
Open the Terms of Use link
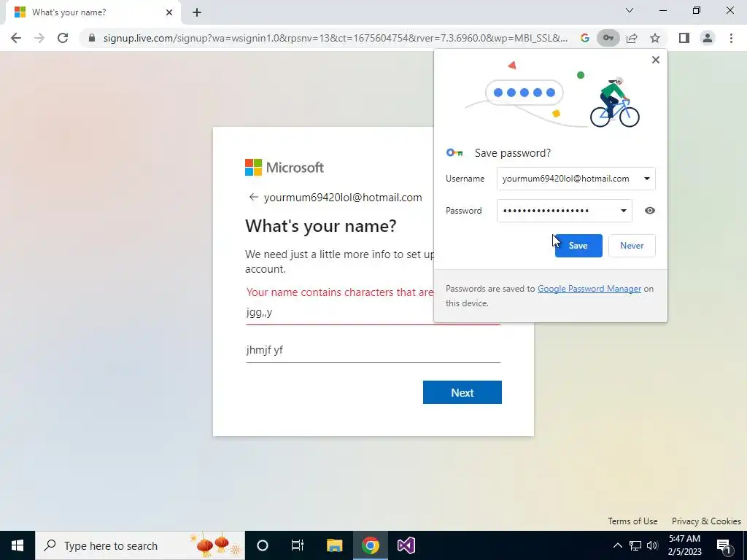coord(632,521)
